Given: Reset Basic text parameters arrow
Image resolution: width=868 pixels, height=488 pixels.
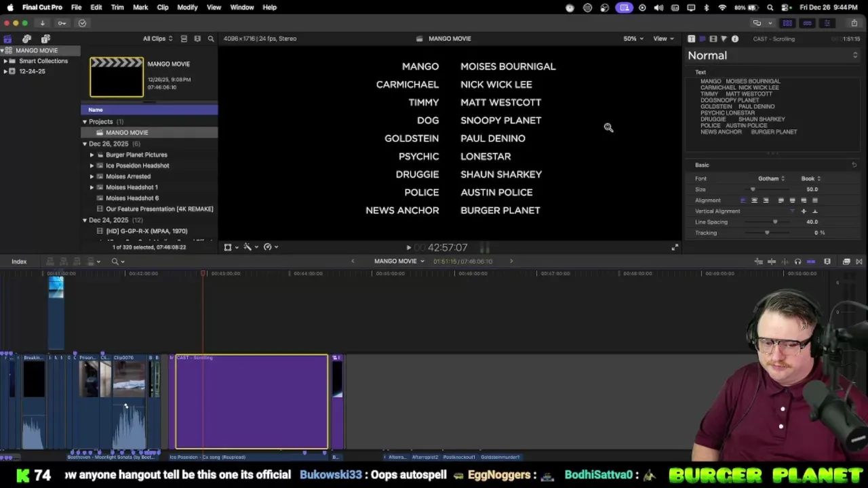Looking at the screenshot, I should (854, 165).
